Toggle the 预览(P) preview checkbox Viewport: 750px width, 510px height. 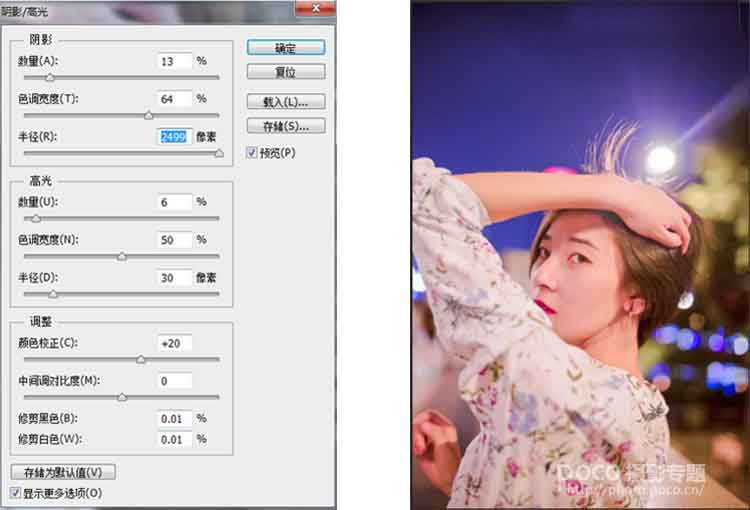[252, 153]
